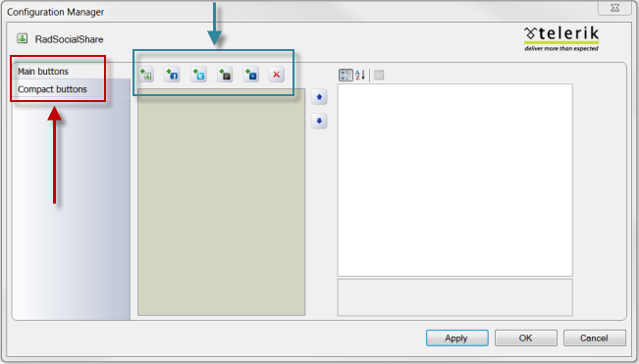Move the selected item down
This screenshot has height=364, width=639.
click(x=319, y=121)
